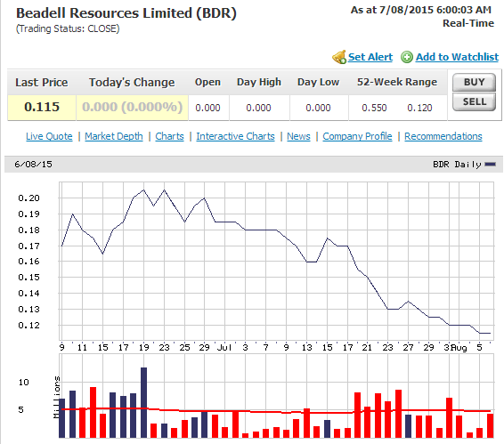Click the Day Low column header

(318, 82)
